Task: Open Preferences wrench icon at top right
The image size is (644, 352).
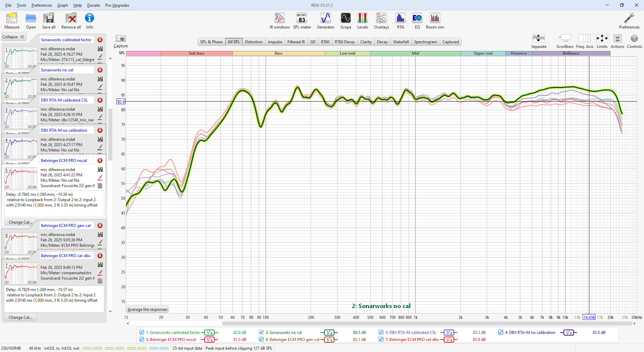Action: coord(629,21)
